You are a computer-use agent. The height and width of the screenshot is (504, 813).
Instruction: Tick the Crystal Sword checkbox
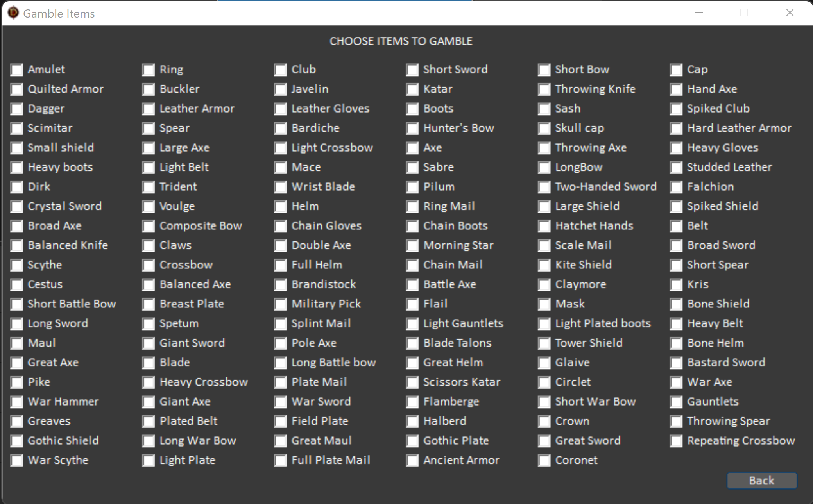[x=16, y=207]
